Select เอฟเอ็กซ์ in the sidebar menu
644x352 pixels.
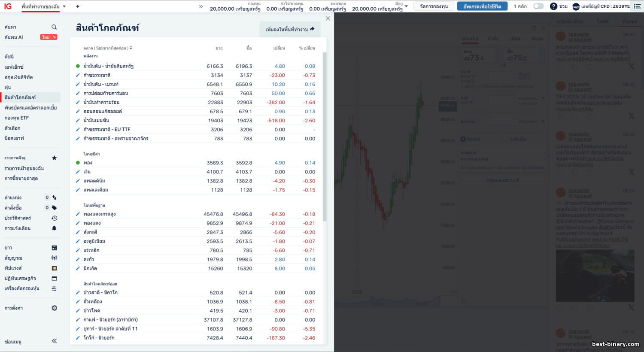click(14, 67)
